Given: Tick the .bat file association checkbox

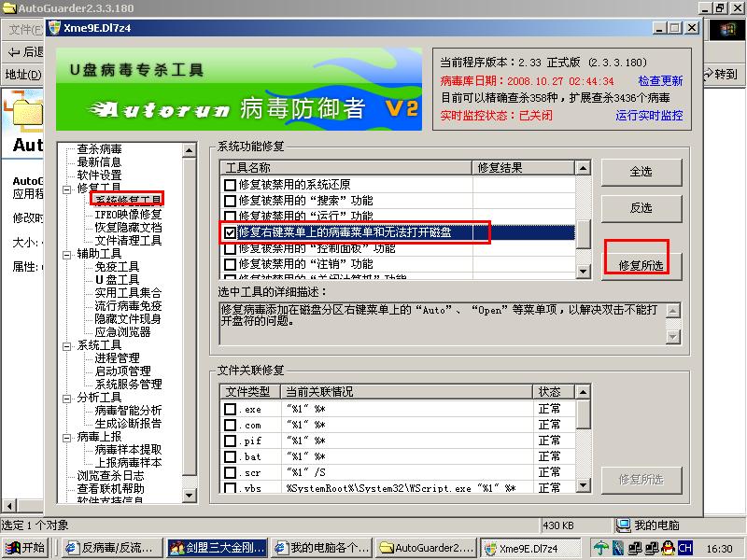Looking at the screenshot, I should [x=230, y=456].
